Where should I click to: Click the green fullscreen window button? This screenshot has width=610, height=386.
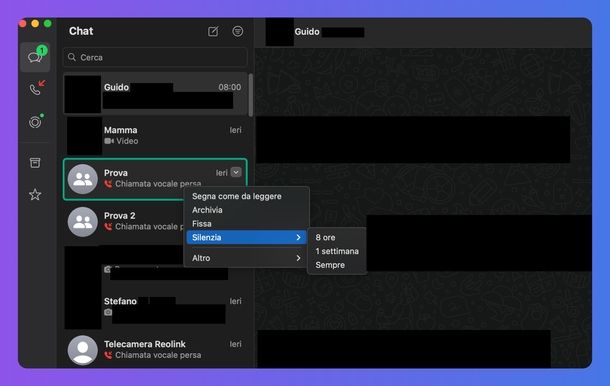click(x=47, y=24)
